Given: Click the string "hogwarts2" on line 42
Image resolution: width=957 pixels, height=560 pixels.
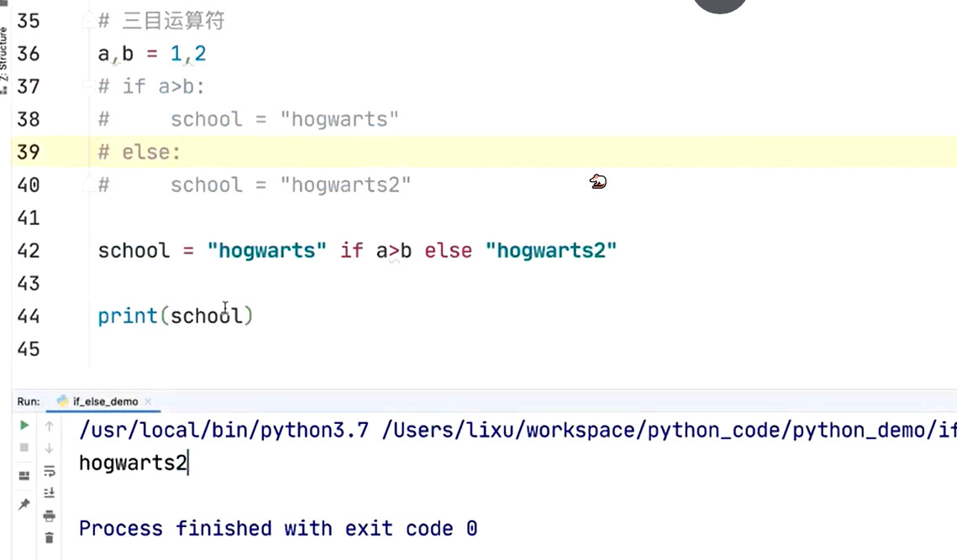Looking at the screenshot, I should click(x=551, y=251).
